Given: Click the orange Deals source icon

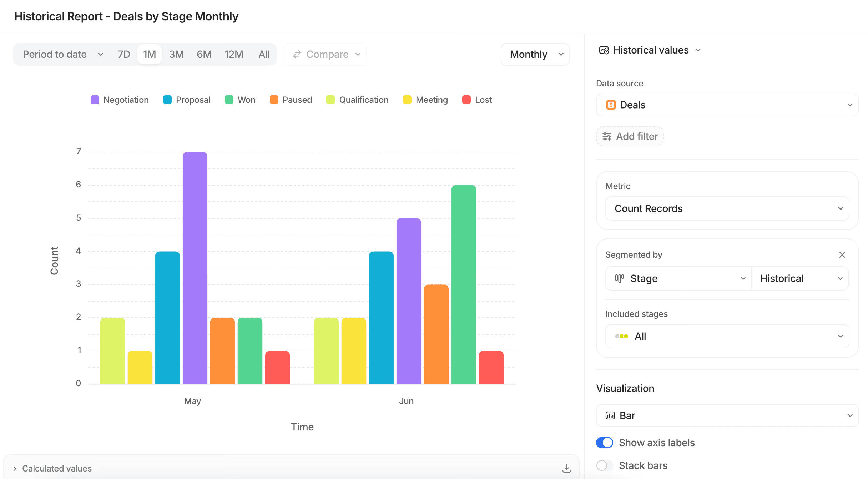Looking at the screenshot, I should 611,105.
